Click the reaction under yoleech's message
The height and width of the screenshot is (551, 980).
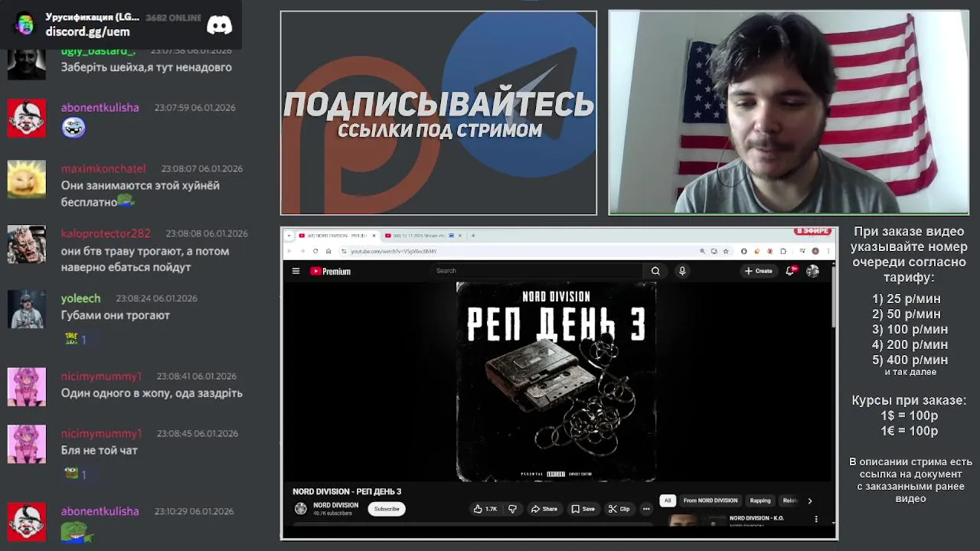pyautogui.click(x=75, y=339)
